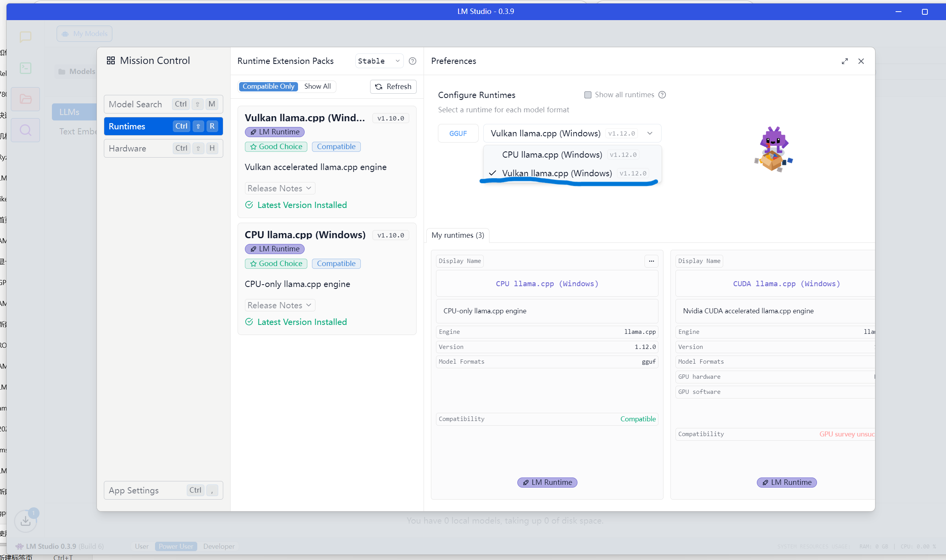Open the Stable channel dropdown
This screenshot has height=560, width=946.
click(x=378, y=61)
